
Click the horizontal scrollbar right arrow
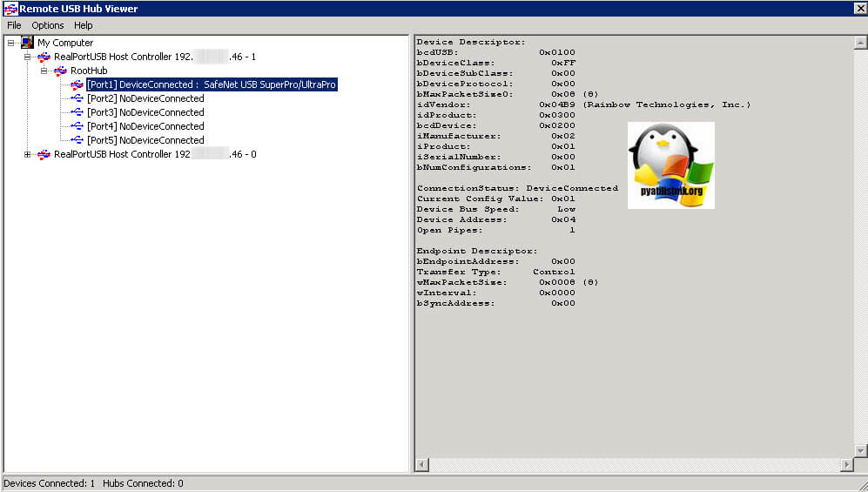845,466
